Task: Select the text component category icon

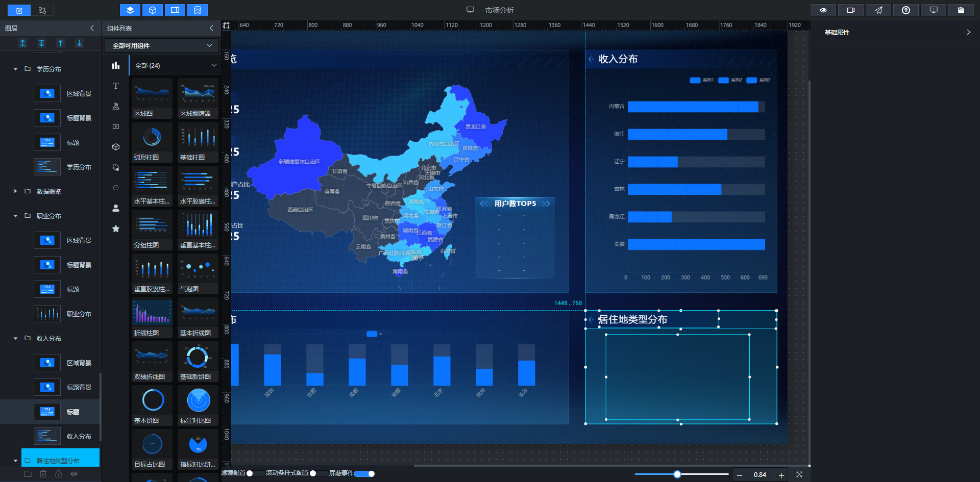Action: [x=116, y=86]
